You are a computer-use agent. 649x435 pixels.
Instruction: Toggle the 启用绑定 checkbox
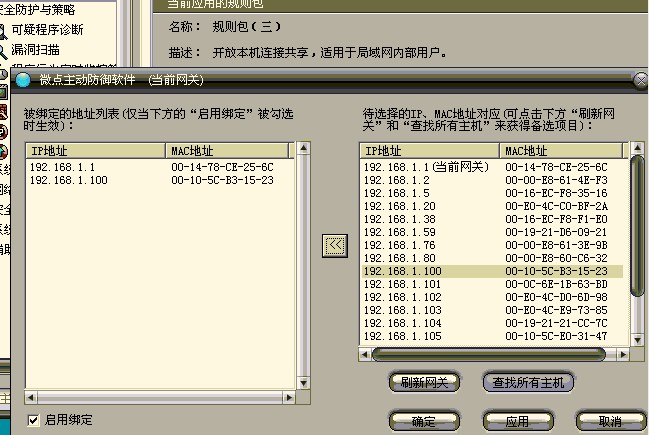33,420
